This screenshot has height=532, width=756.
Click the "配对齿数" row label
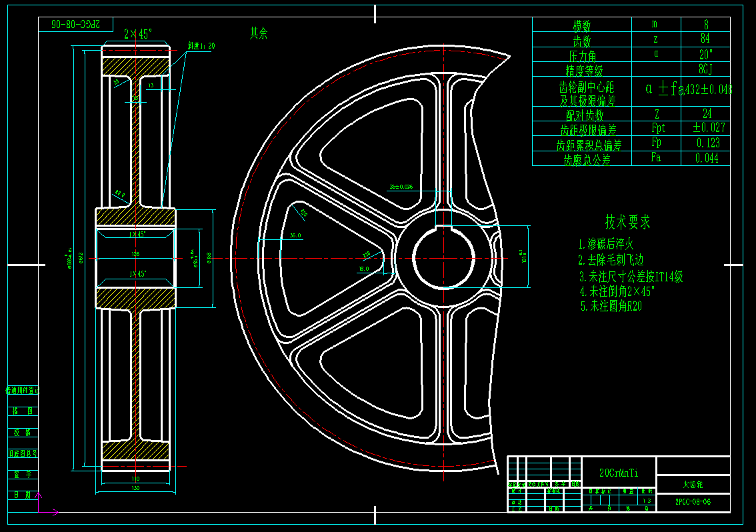click(585, 115)
